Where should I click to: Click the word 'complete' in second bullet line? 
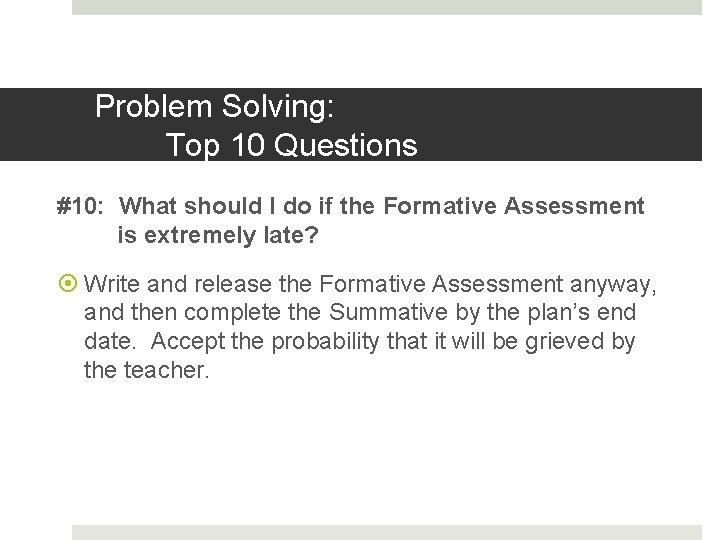coord(232,314)
